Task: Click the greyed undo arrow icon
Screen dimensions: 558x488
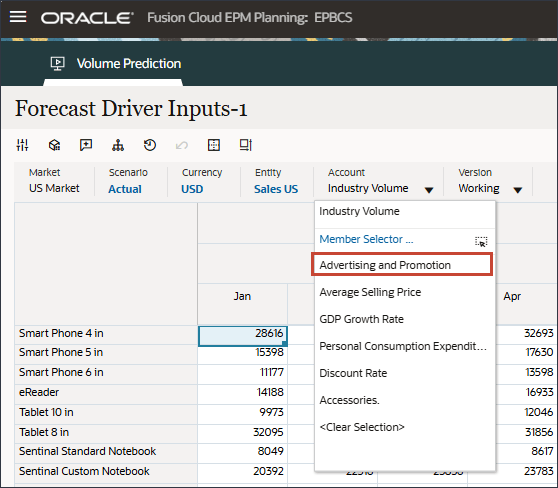Action: click(x=182, y=145)
